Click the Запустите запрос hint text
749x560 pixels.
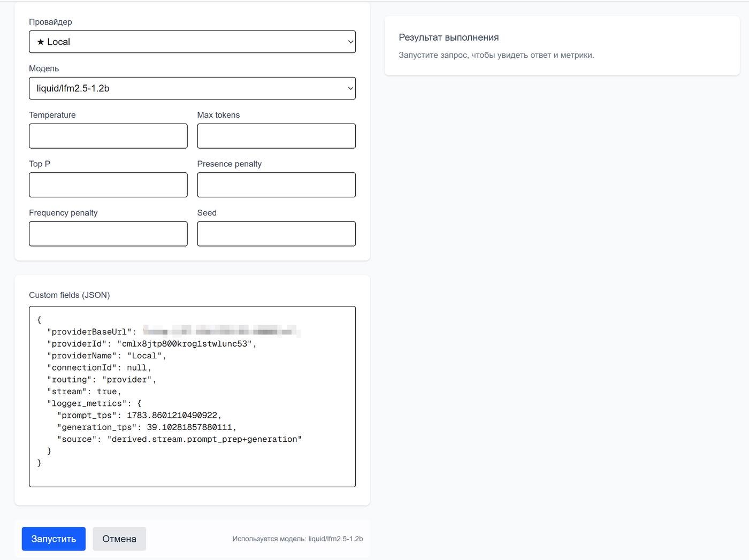click(496, 55)
